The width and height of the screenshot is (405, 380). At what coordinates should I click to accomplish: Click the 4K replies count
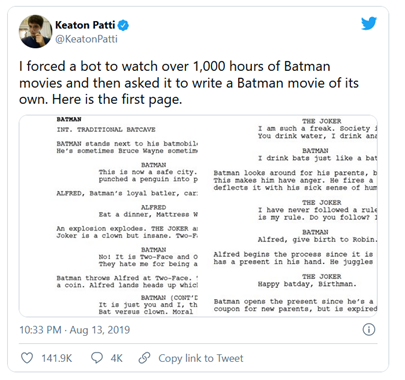pos(117,358)
